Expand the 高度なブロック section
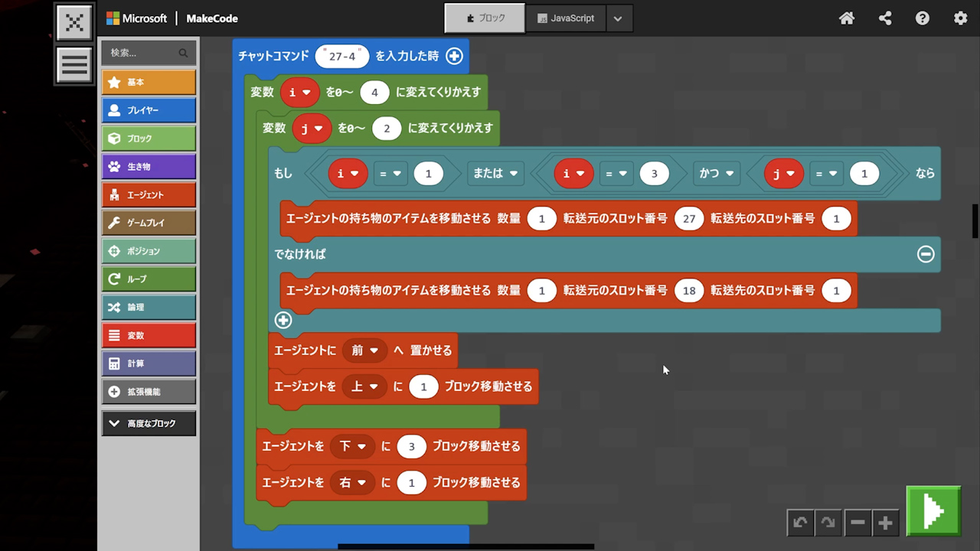The height and width of the screenshot is (551, 980). point(149,423)
